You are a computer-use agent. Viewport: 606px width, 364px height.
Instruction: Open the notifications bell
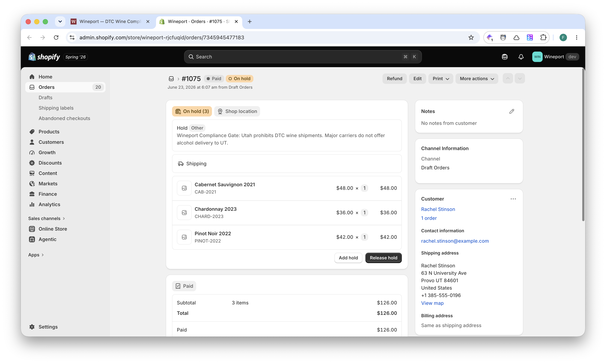521,57
